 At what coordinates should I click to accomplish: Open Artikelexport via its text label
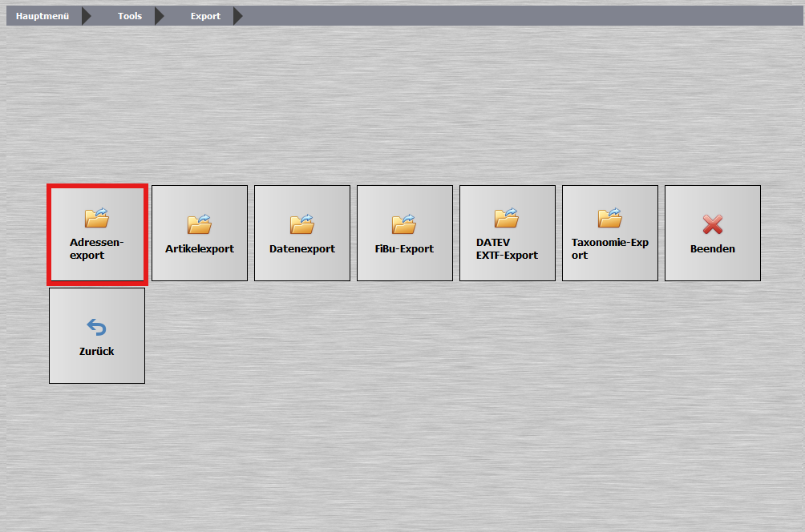[200, 249]
